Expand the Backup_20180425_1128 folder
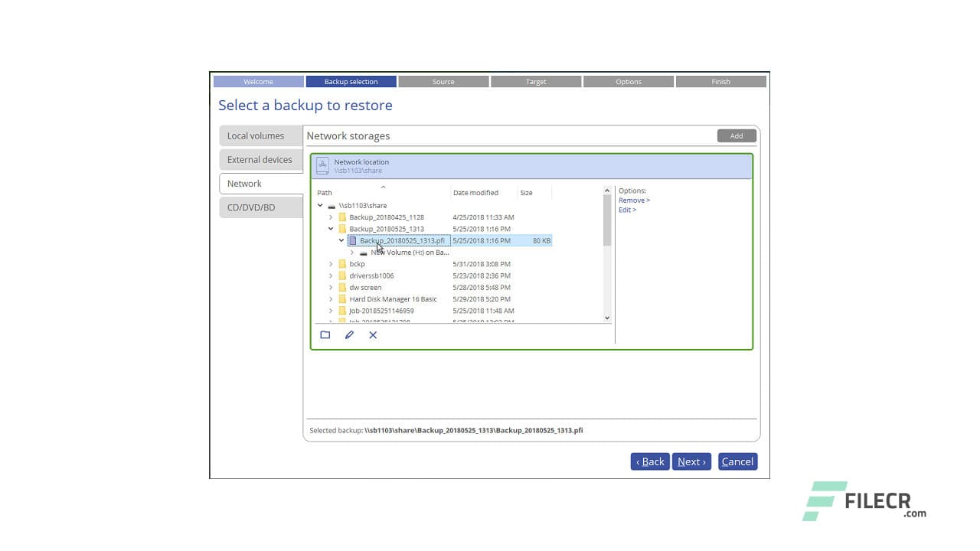 click(331, 217)
